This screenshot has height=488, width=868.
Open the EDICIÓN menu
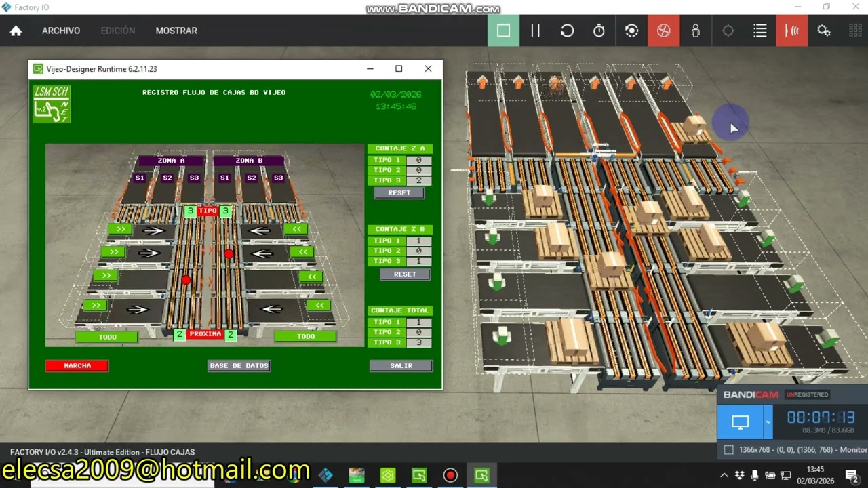click(118, 30)
